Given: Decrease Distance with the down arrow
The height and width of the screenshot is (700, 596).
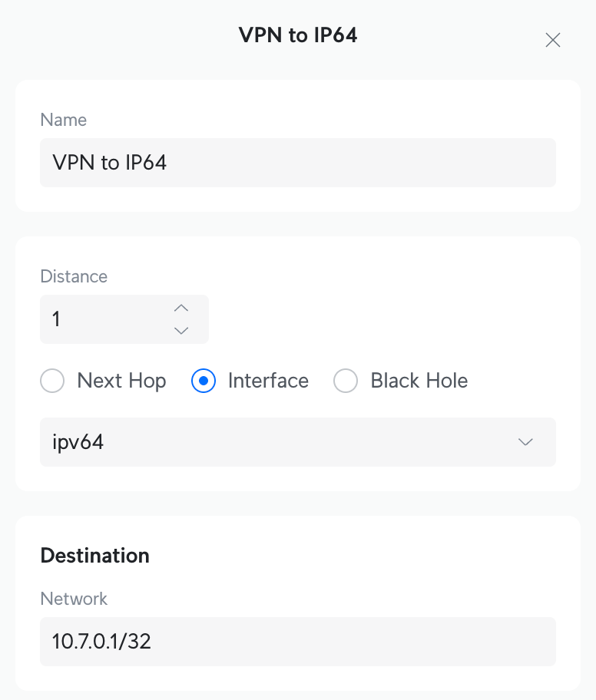Looking at the screenshot, I should 181,330.
